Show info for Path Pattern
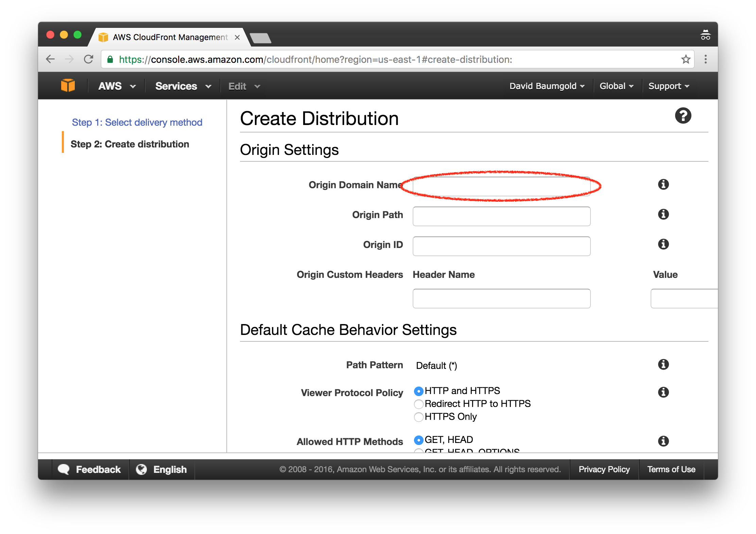This screenshot has height=534, width=756. coord(663,364)
